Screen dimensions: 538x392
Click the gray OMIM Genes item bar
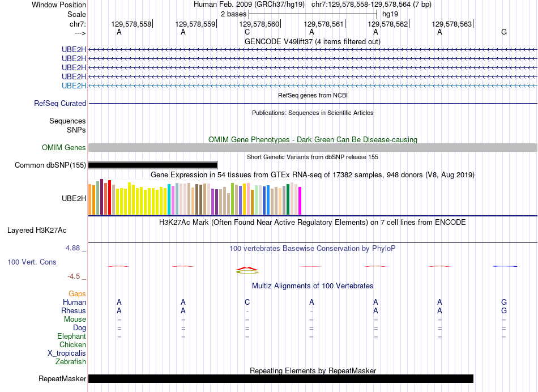coord(313,148)
